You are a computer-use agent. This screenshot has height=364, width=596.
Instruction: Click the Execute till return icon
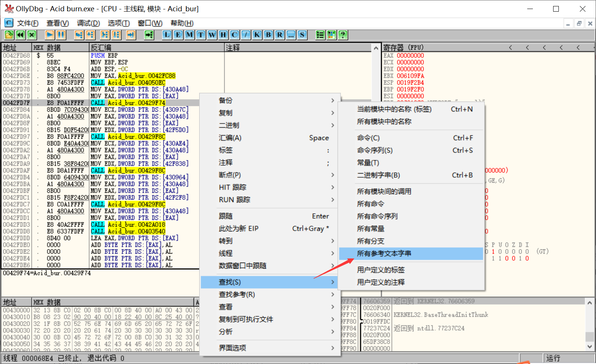point(131,35)
